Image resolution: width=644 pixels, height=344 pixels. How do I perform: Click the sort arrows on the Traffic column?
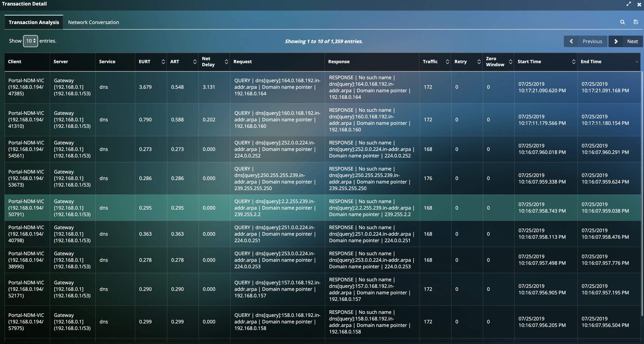coord(448,62)
